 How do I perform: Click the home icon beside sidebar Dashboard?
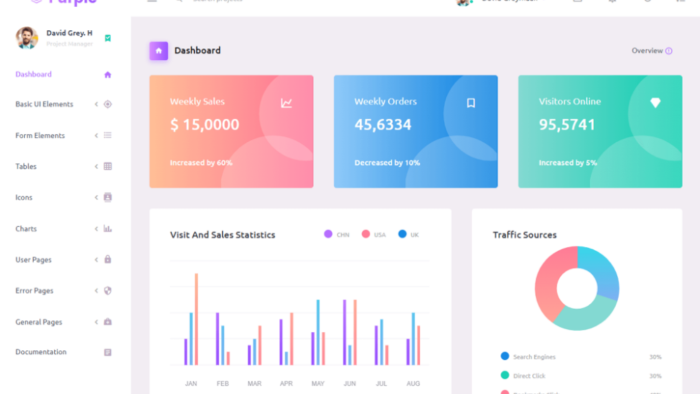[108, 75]
